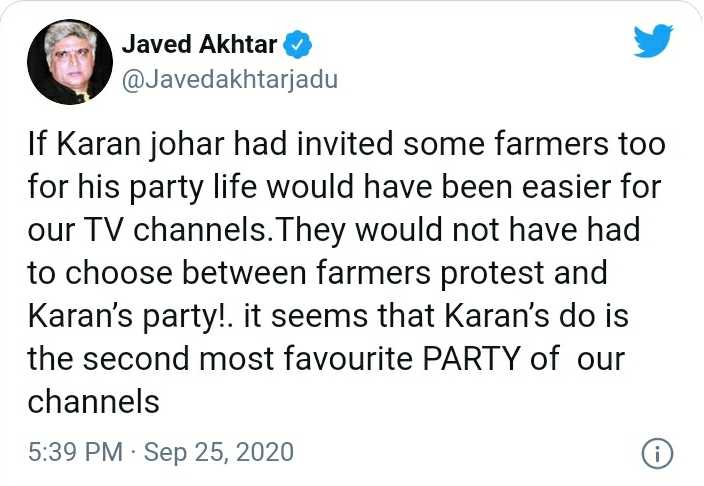Click the Twitter bird logo
Screen dimensions: 704x486
(653, 40)
